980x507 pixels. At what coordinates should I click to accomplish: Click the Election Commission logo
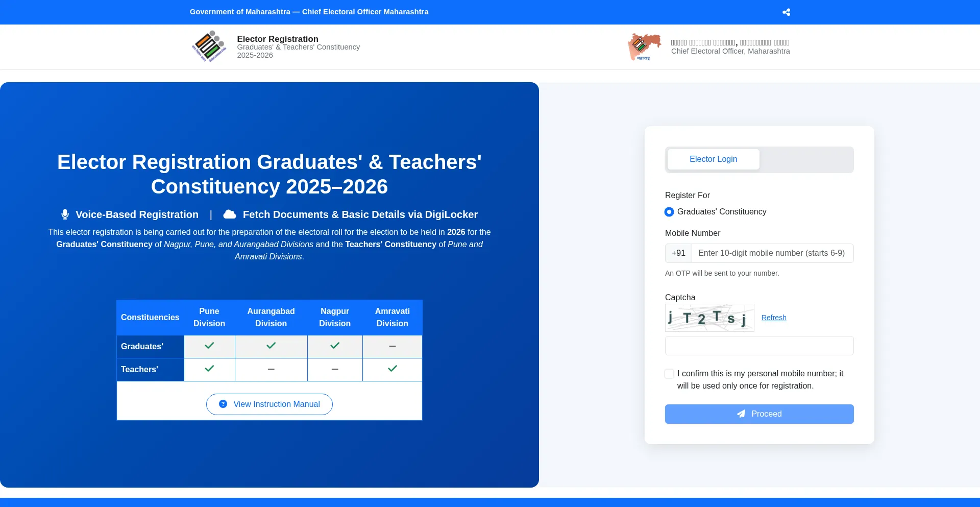(x=209, y=46)
